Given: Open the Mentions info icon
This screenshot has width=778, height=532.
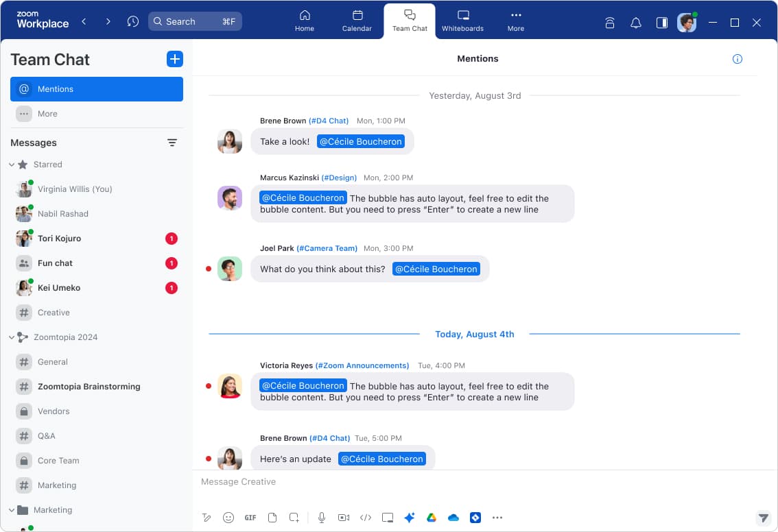Looking at the screenshot, I should coord(738,59).
